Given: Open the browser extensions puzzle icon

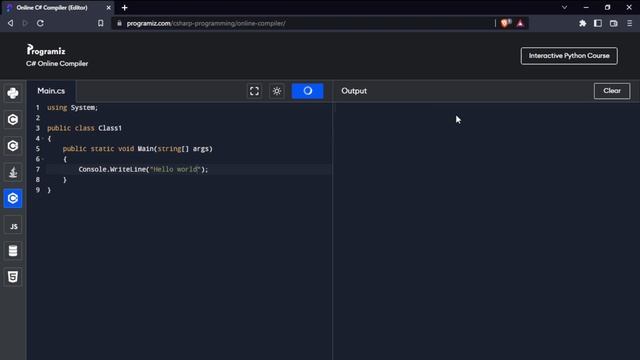Looking at the screenshot, I should pyautogui.click(x=582, y=23).
